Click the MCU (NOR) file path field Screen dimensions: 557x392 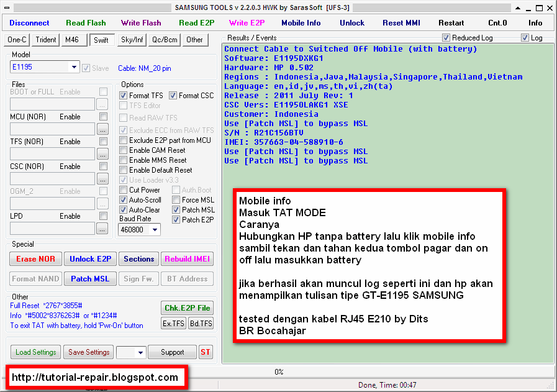(53, 129)
